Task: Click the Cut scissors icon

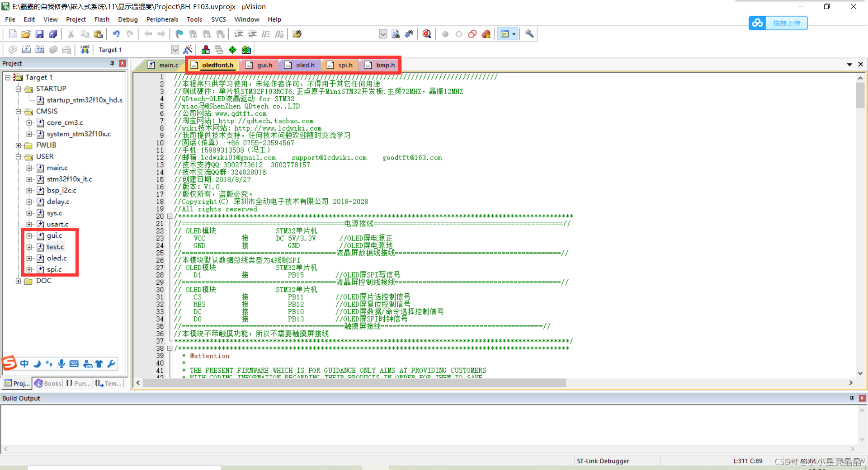Action: [71, 34]
